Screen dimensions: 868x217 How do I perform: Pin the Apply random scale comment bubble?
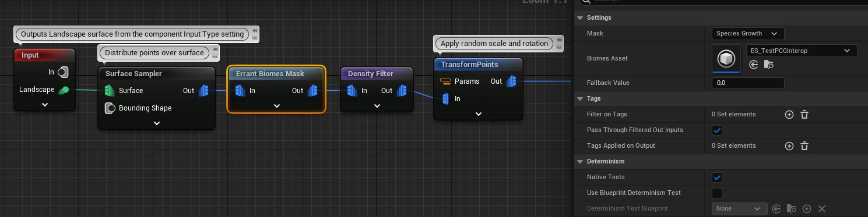(559, 40)
